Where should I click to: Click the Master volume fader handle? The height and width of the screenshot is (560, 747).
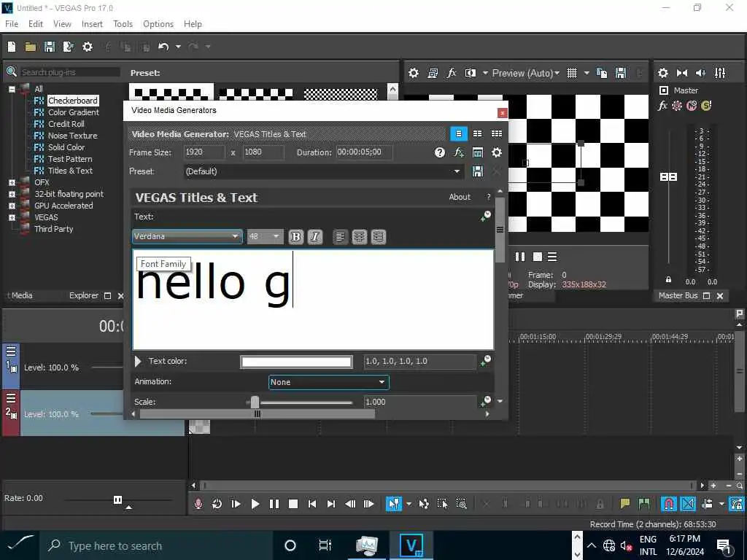tap(668, 176)
